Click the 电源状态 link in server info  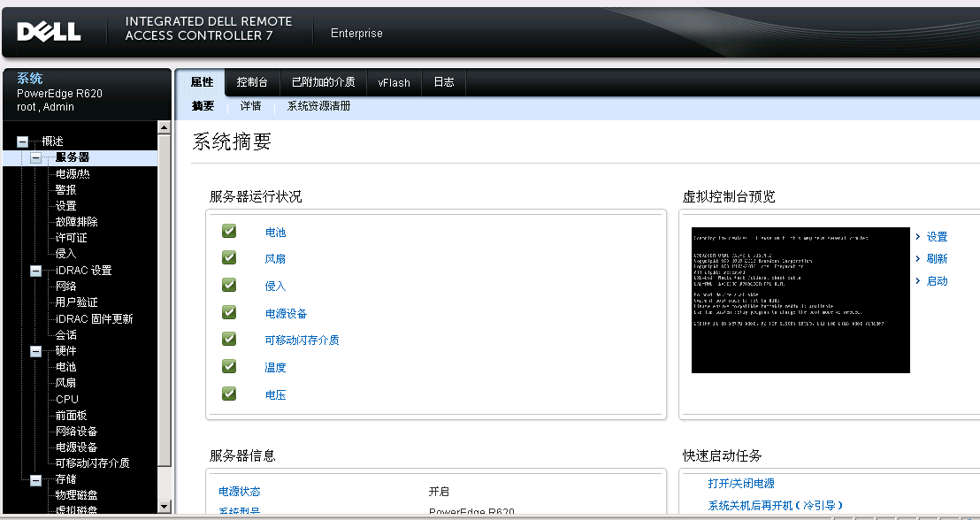(x=240, y=491)
